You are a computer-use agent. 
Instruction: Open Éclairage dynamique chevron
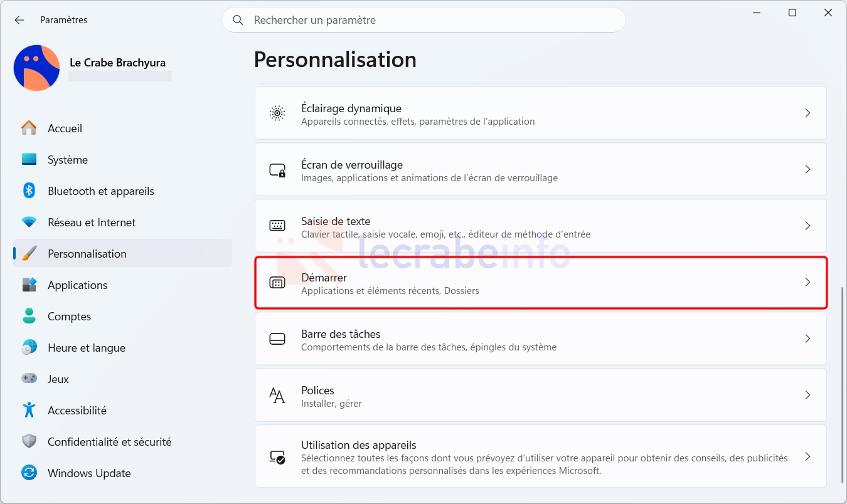click(807, 113)
